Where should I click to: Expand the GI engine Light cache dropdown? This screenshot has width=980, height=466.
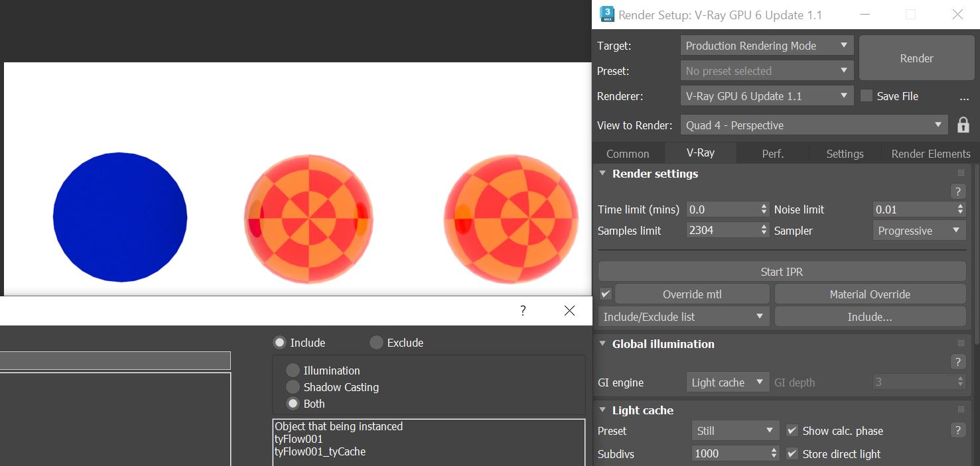pos(727,382)
